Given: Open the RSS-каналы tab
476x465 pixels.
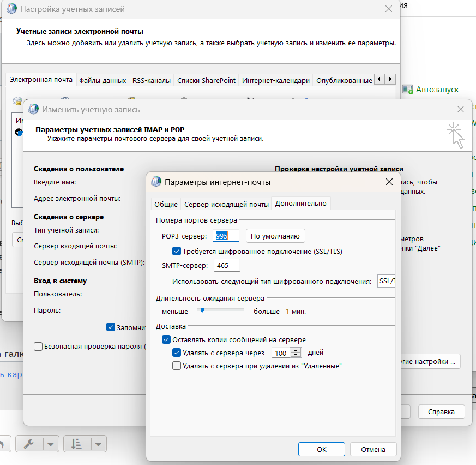Looking at the screenshot, I should click(151, 81).
